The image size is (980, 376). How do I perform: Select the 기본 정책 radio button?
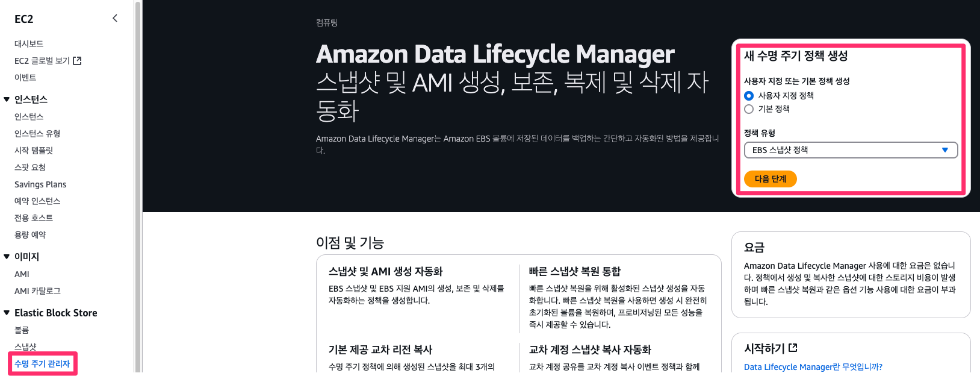pyautogui.click(x=749, y=109)
